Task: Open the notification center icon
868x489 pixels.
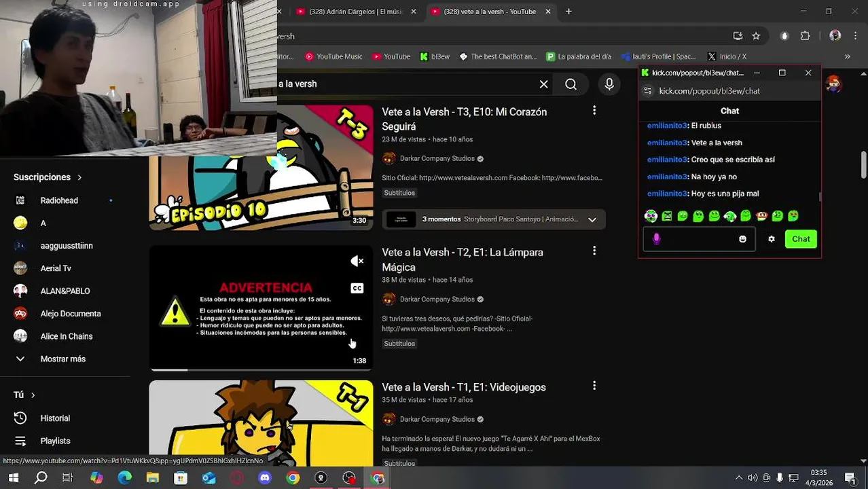Action: (850, 478)
